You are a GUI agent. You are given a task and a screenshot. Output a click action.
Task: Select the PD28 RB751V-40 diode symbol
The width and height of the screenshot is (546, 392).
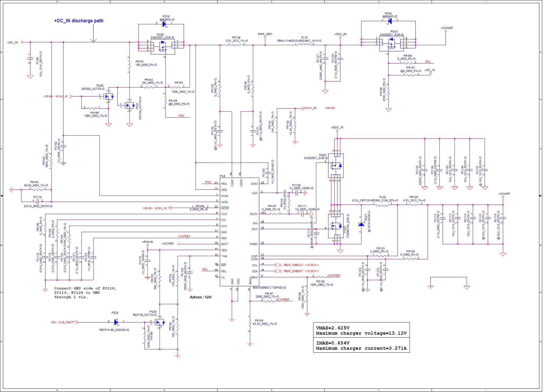(x=116, y=322)
